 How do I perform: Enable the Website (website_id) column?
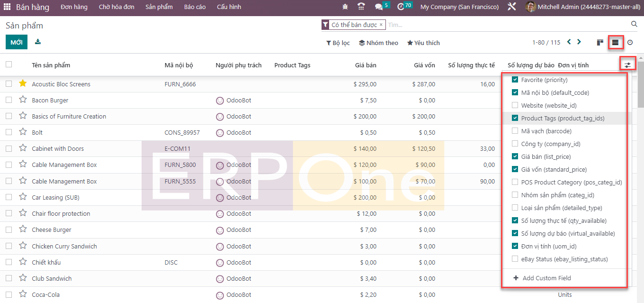pyautogui.click(x=515, y=105)
